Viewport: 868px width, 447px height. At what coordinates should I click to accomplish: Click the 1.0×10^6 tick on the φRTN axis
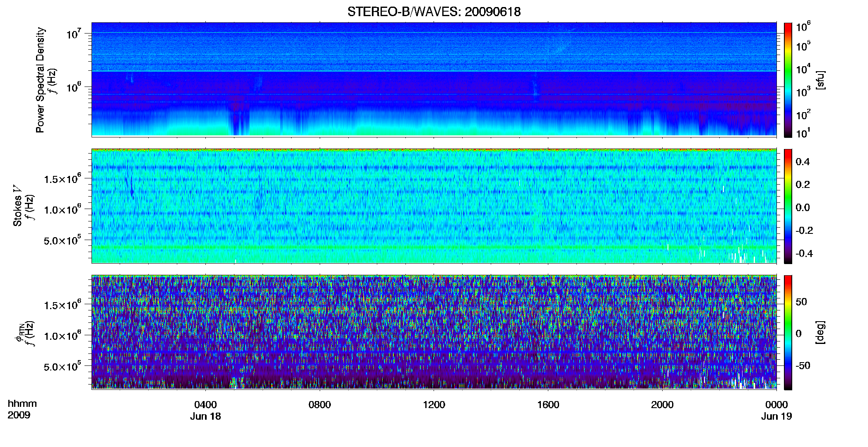coord(63,336)
